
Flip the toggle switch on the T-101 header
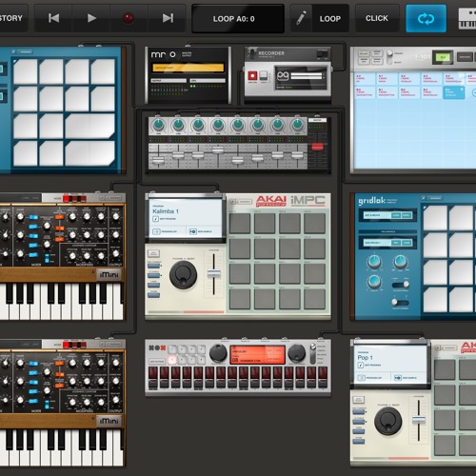(389, 56)
